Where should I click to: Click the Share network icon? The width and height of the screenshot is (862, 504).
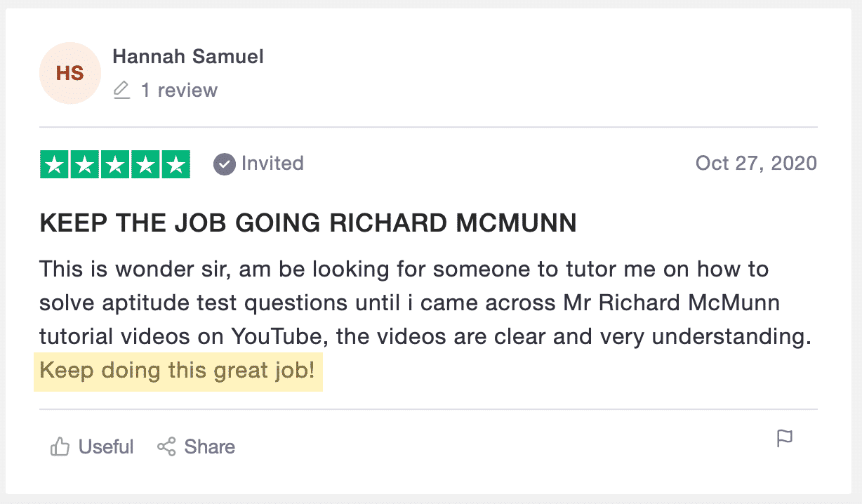166,447
